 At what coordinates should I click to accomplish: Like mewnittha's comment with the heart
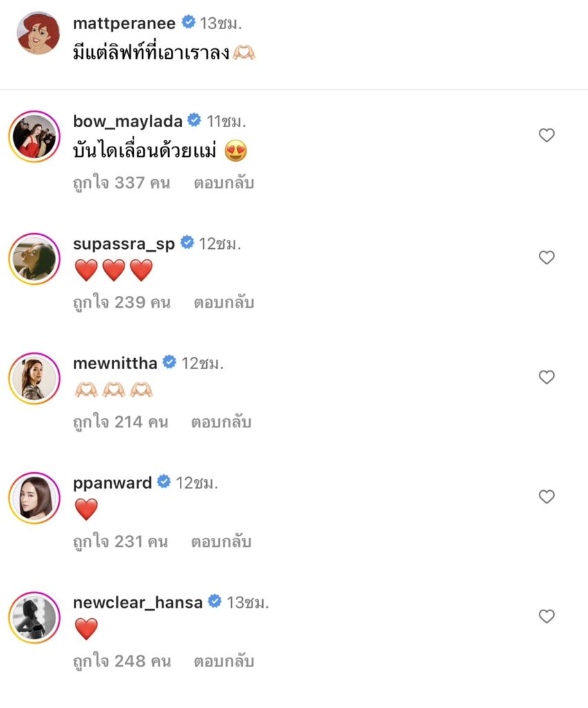coord(546,377)
